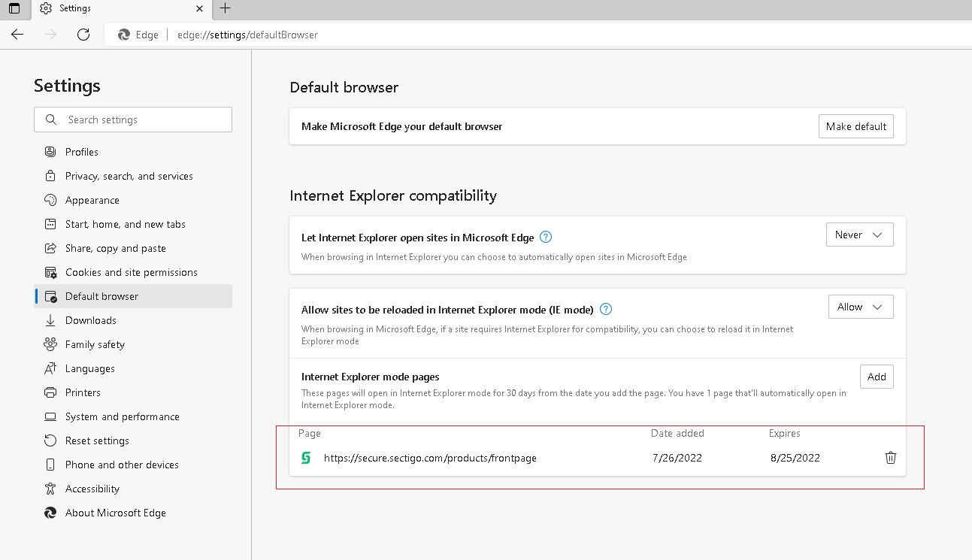Click expiry date 8/25/2022
Screen dimensions: 972x560
[x=795, y=458]
